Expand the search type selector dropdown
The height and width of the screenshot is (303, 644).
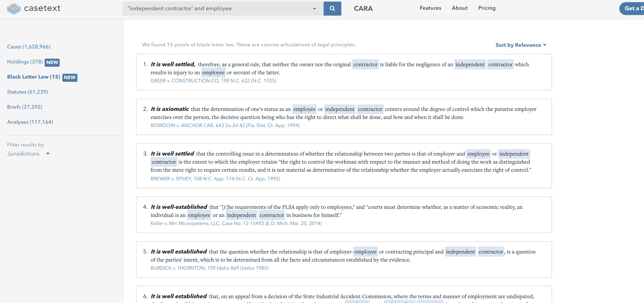(x=314, y=8)
